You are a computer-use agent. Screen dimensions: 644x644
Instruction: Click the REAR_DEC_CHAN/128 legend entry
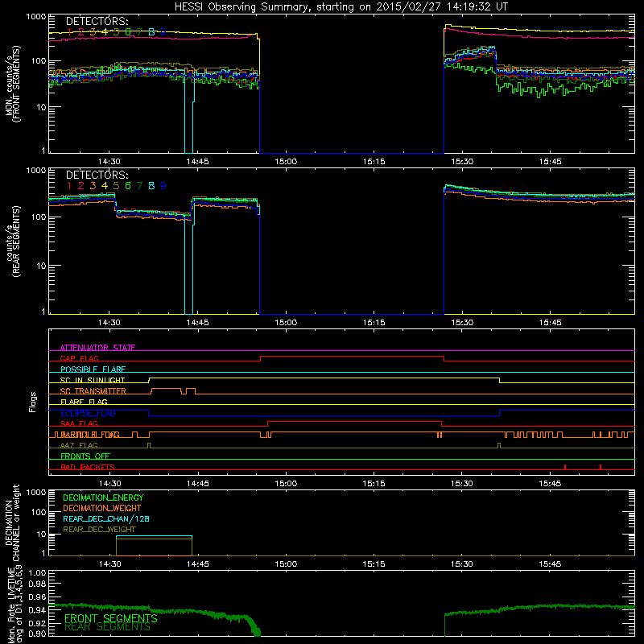pos(106,519)
